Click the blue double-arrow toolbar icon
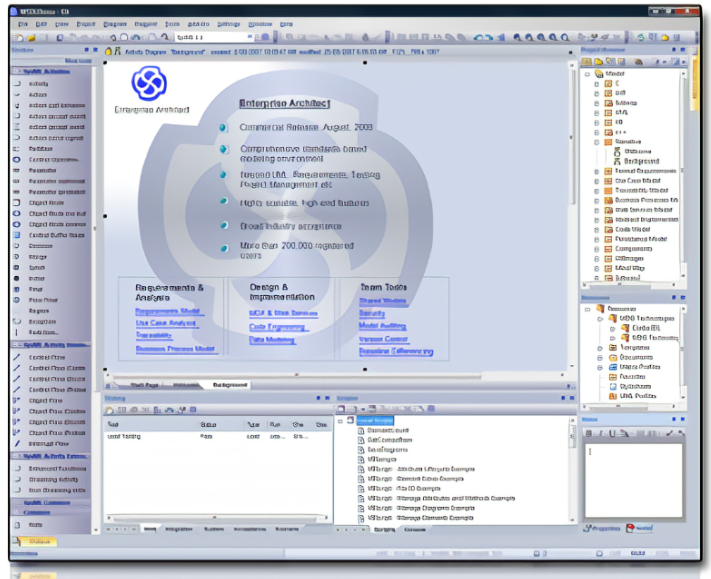 coord(483,38)
